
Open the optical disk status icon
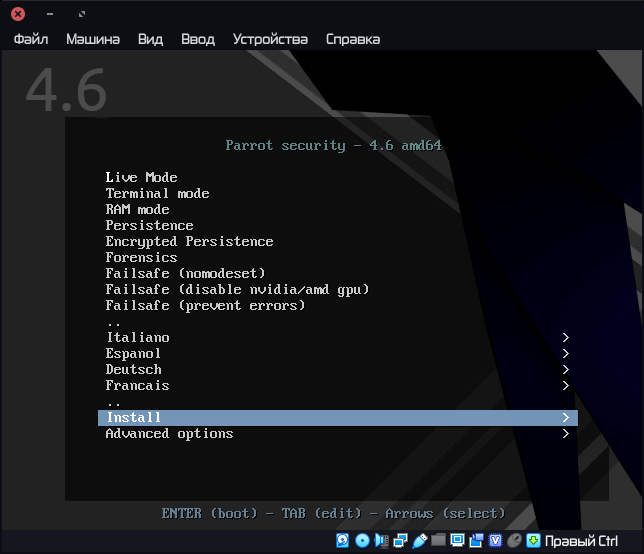tap(362, 541)
